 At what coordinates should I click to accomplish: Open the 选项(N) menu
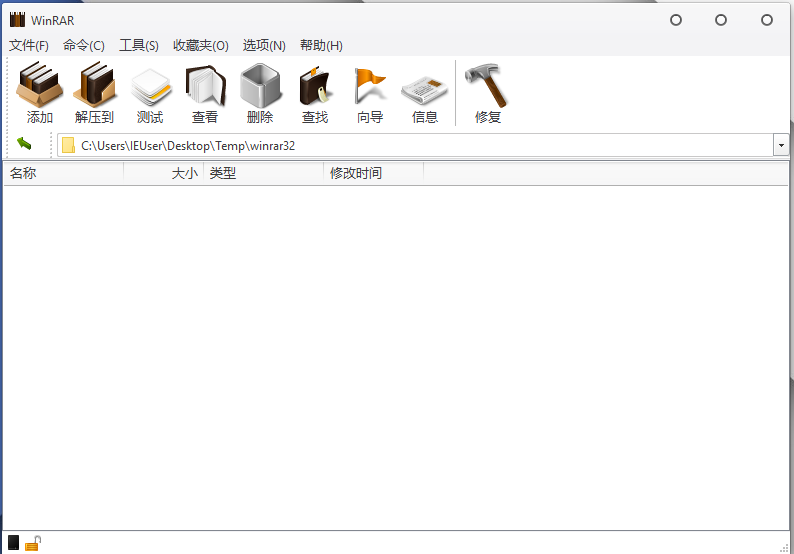click(x=264, y=46)
